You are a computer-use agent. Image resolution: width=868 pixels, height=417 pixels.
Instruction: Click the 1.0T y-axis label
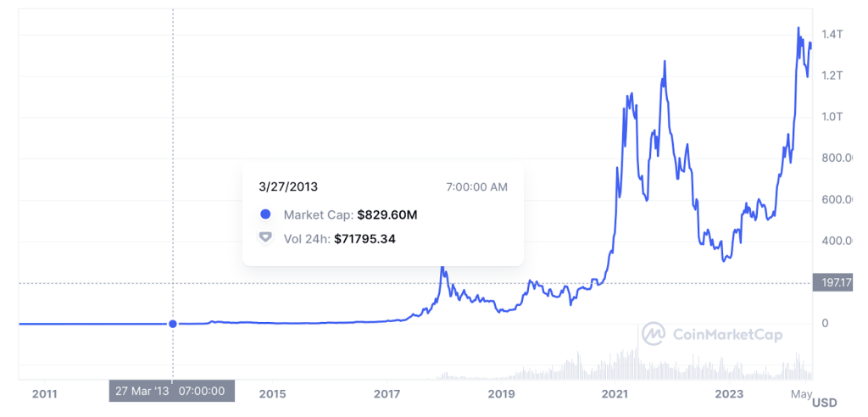tap(832, 117)
